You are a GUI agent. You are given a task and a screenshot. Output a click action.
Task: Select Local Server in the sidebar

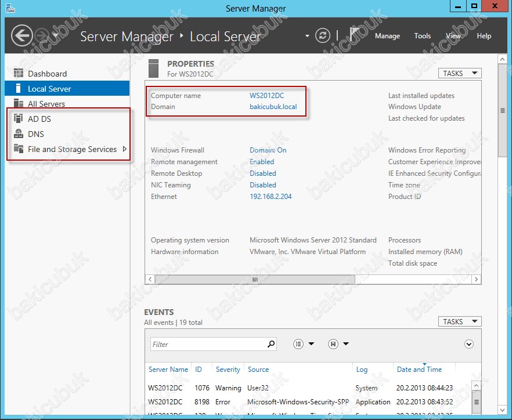click(x=67, y=89)
